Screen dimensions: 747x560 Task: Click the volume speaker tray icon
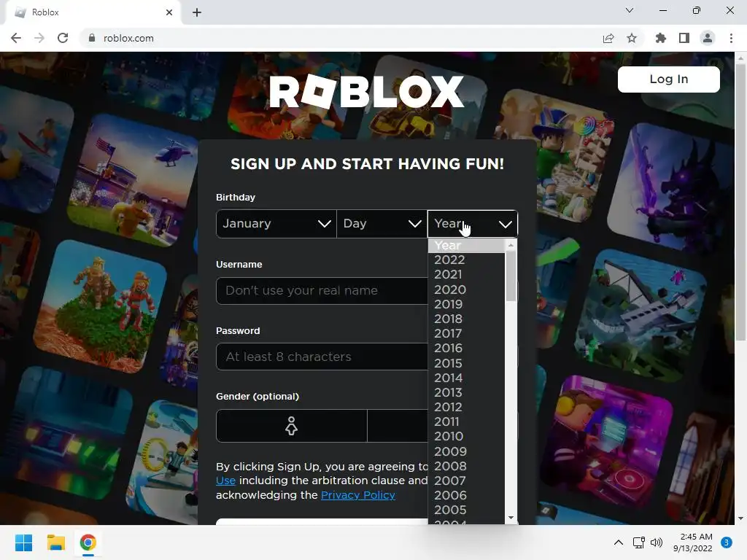657,542
